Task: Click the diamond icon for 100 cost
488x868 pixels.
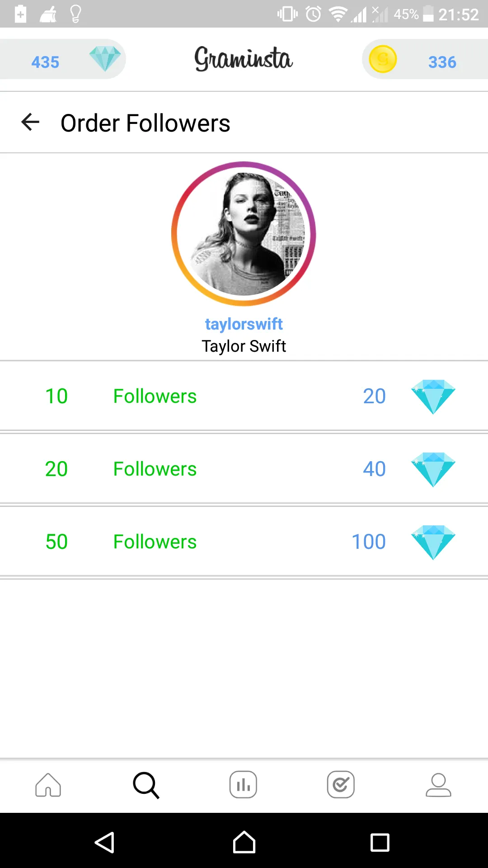Action: point(433,542)
